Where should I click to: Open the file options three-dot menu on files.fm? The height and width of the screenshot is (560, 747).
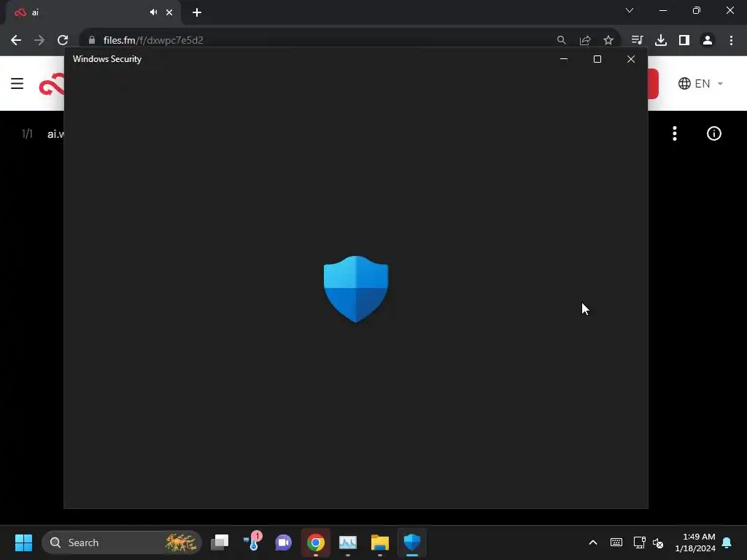[x=675, y=134]
